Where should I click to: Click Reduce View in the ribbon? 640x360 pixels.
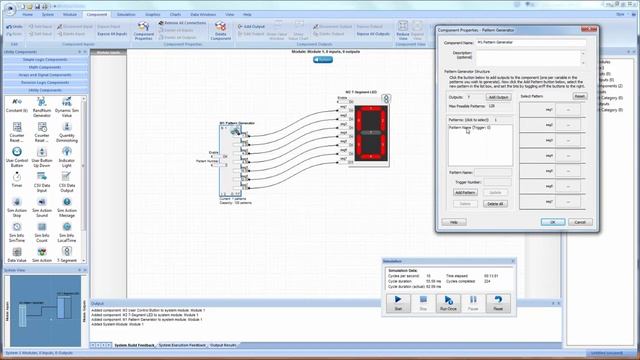click(x=403, y=31)
